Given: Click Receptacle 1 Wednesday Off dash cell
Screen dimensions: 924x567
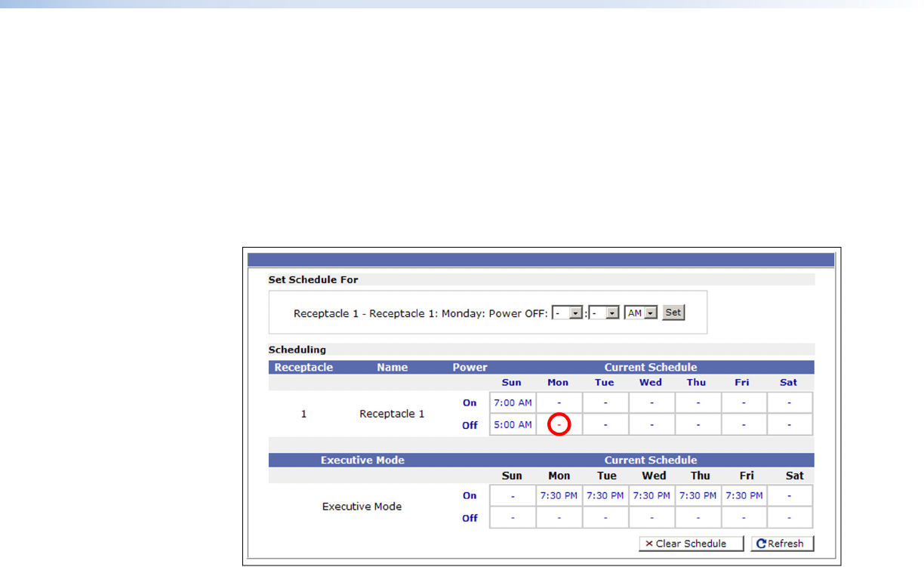Looking at the screenshot, I should pos(651,425).
